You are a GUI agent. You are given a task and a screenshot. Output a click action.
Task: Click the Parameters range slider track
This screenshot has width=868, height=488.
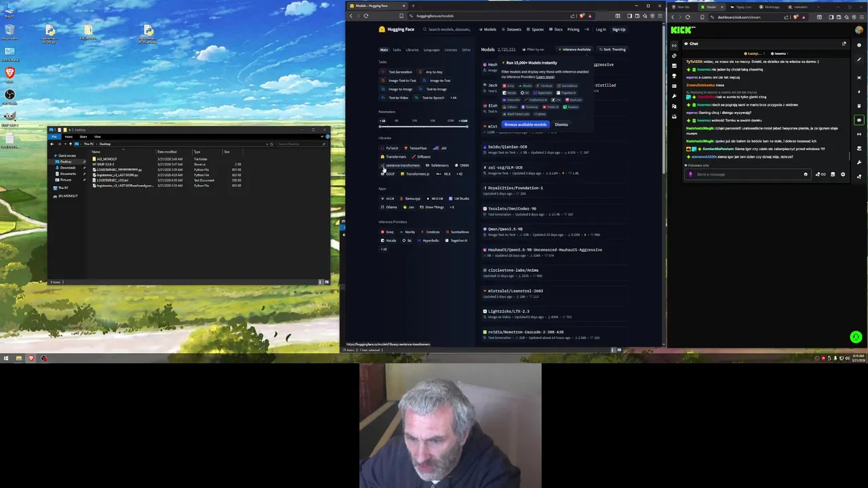[423, 127]
